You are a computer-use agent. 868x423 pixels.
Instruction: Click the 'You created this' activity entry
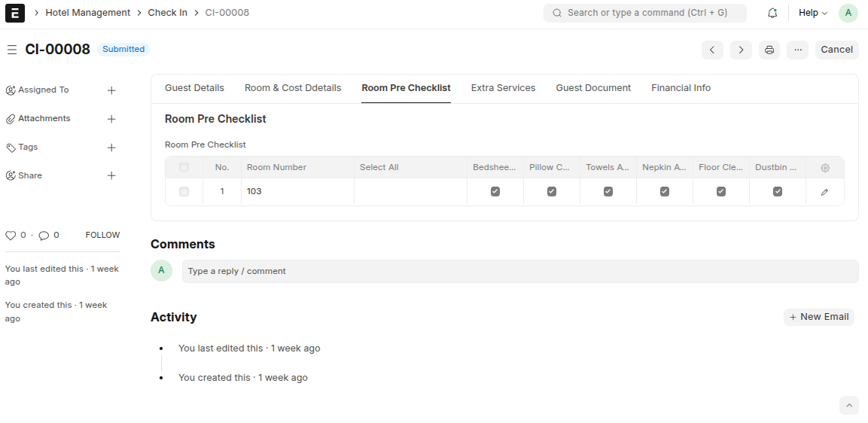[x=242, y=378]
